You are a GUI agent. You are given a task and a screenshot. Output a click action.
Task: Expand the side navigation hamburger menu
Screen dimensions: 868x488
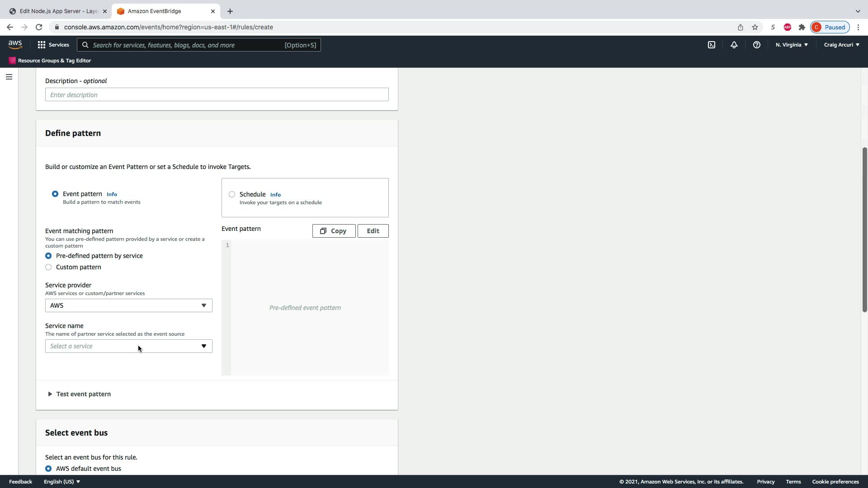(x=9, y=77)
